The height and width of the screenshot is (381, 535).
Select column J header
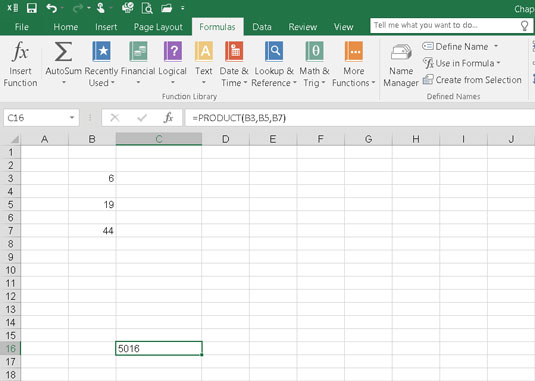point(511,139)
